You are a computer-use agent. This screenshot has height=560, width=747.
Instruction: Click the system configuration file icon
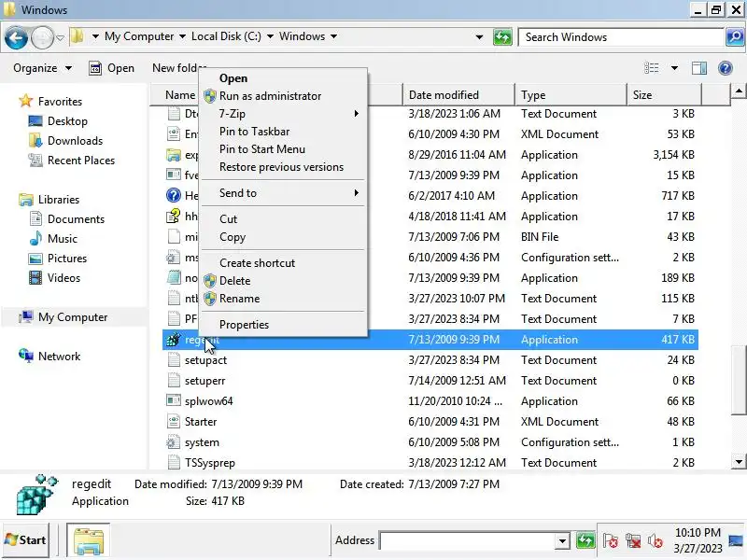point(173,442)
